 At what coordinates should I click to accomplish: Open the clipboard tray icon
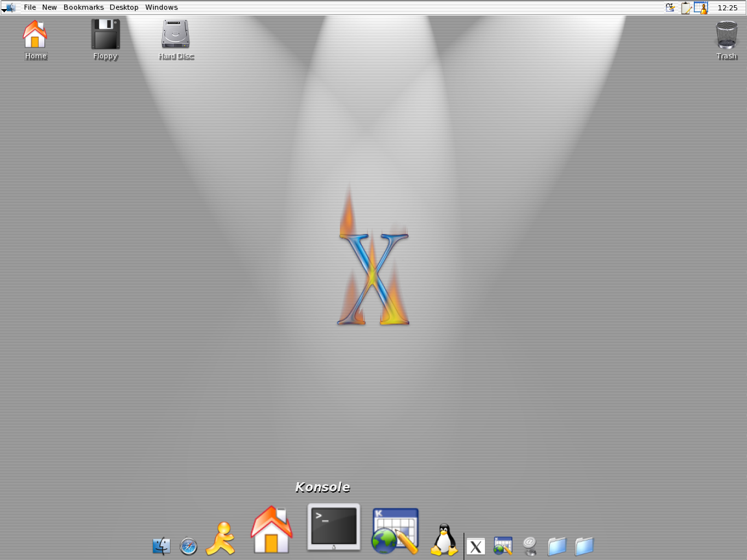(x=685, y=8)
